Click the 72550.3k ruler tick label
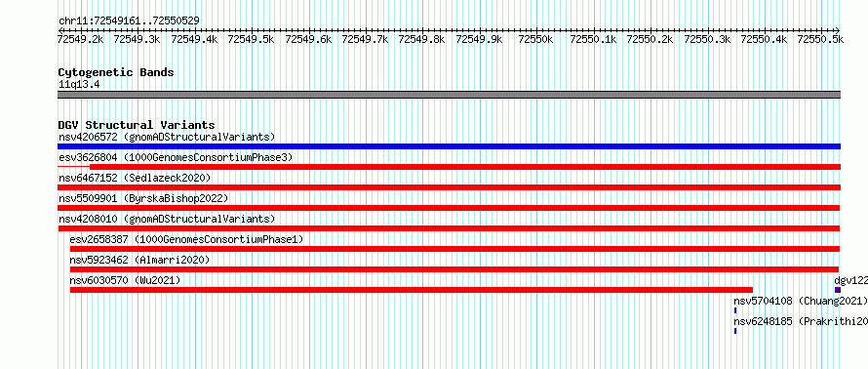Image resolution: width=868 pixels, height=369 pixels. pos(707,39)
